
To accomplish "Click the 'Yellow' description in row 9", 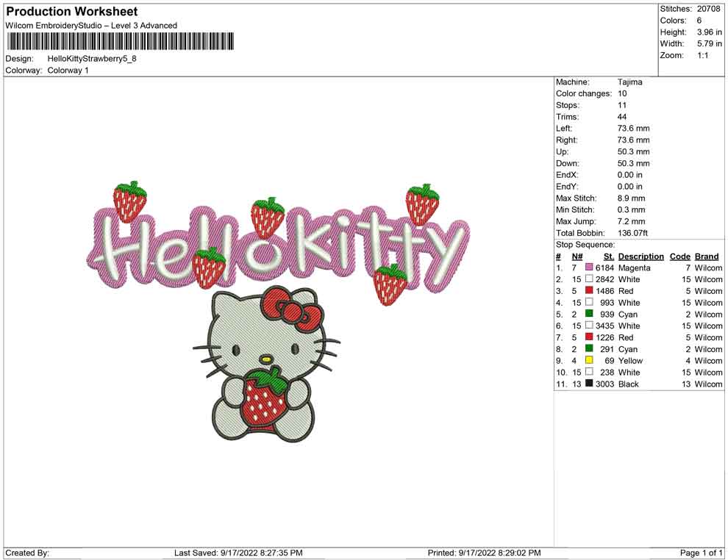I will pos(630,361).
